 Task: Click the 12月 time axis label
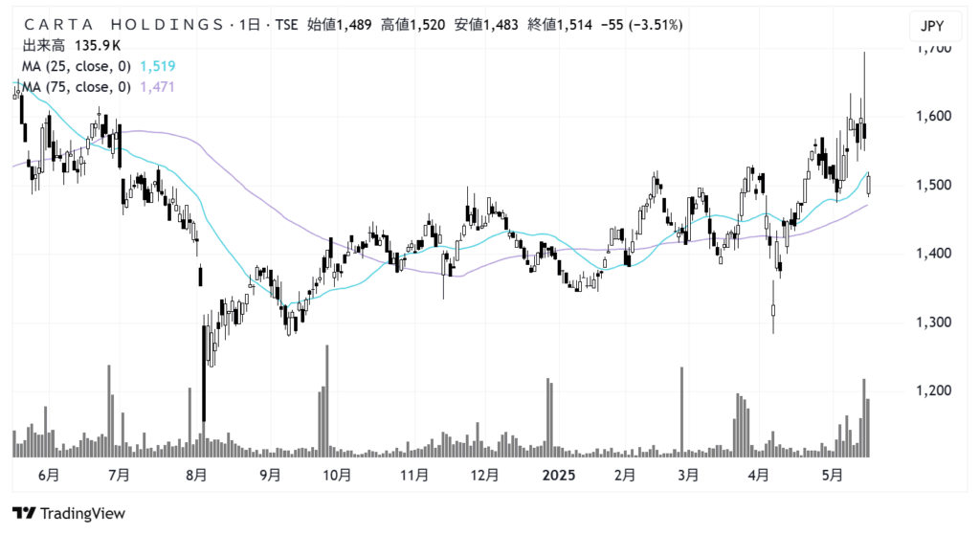tap(484, 476)
